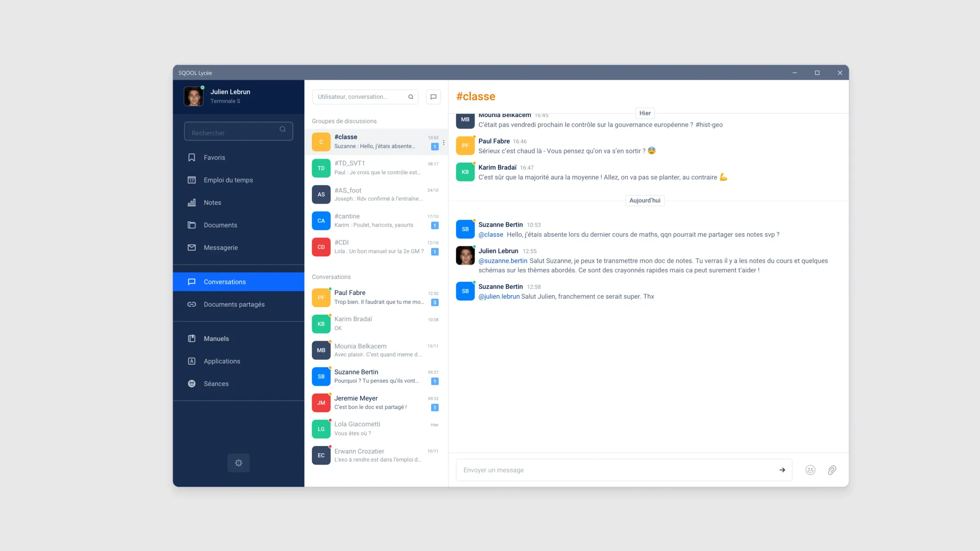980x551 pixels.
Task: Click the unread badge on Paul Fabre
Action: [435, 302]
